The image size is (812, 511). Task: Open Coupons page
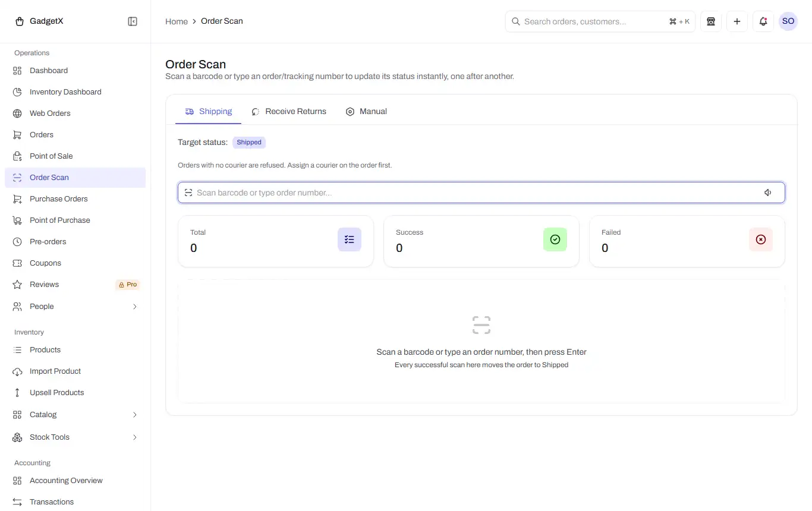click(75, 263)
